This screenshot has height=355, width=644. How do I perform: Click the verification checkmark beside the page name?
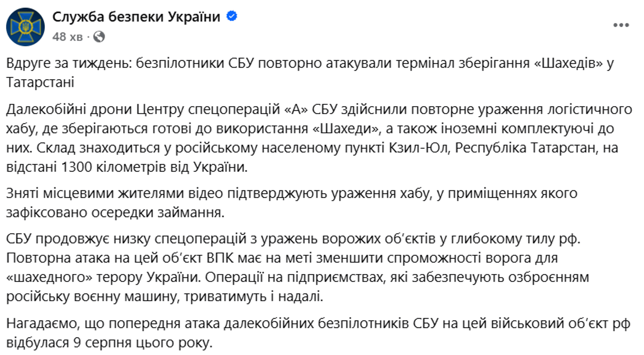231,15
